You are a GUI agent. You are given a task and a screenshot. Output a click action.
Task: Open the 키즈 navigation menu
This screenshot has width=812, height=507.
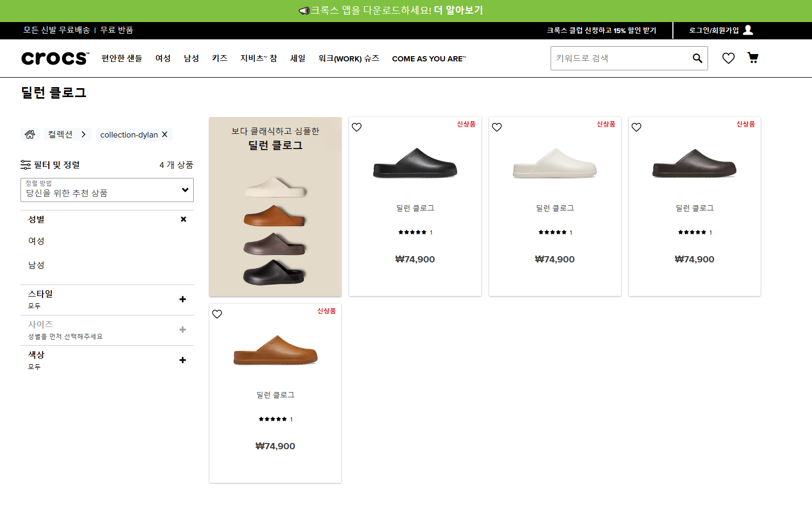pyautogui.click(x=219, y=58)
